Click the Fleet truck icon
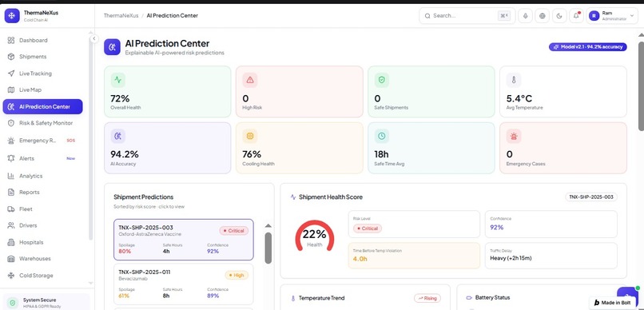 [x=11, y=209]
